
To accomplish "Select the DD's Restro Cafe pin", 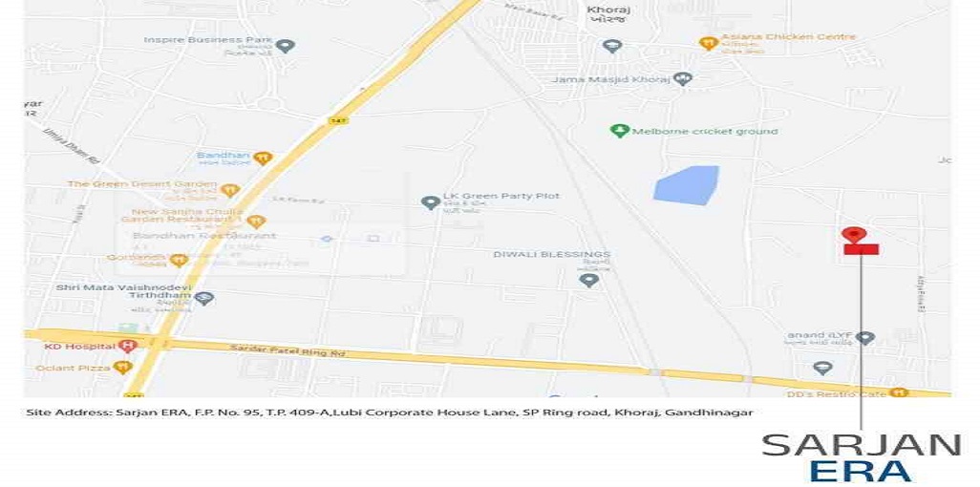I will coord(900,393).
